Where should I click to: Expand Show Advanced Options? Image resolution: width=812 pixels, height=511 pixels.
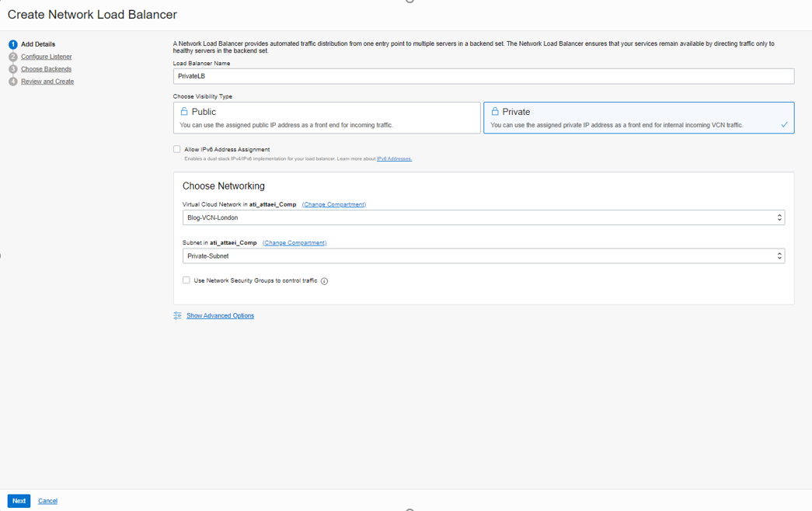click(220, 316)
